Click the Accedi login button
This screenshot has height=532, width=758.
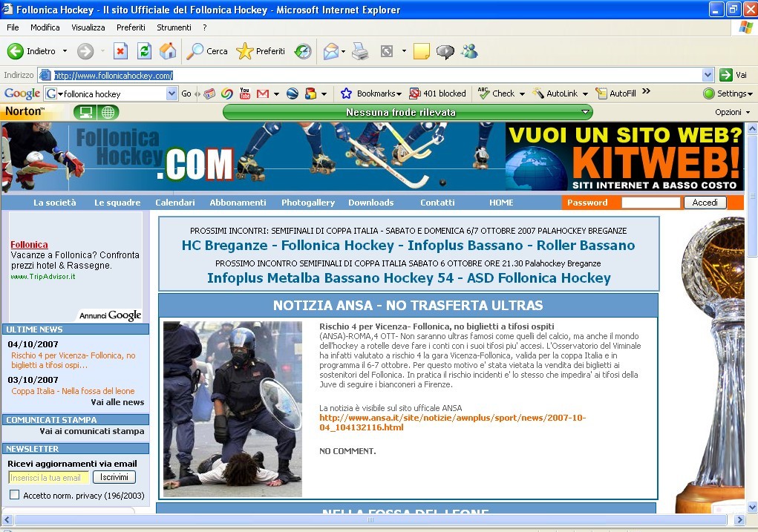(705, 203)
